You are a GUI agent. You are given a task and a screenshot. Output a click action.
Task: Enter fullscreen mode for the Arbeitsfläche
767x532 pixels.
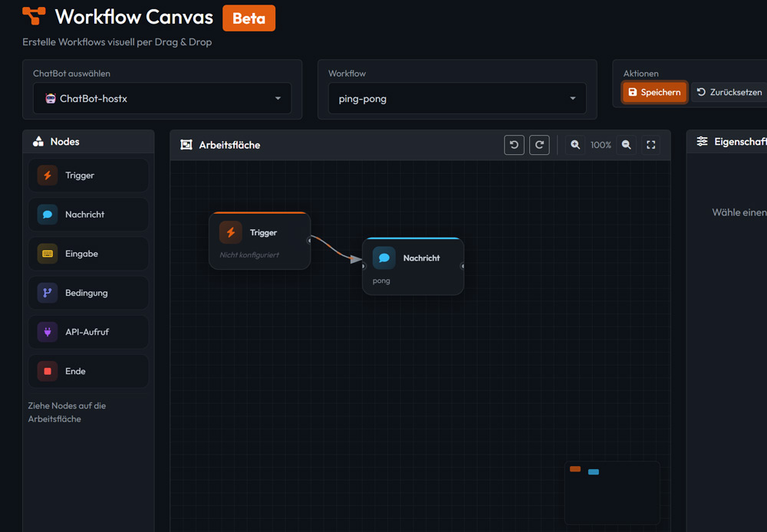(650, 145)
